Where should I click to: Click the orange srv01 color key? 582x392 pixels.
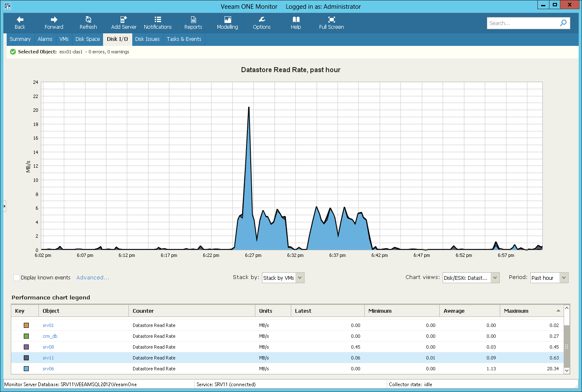pyautogui.click(x=26, y=325)
